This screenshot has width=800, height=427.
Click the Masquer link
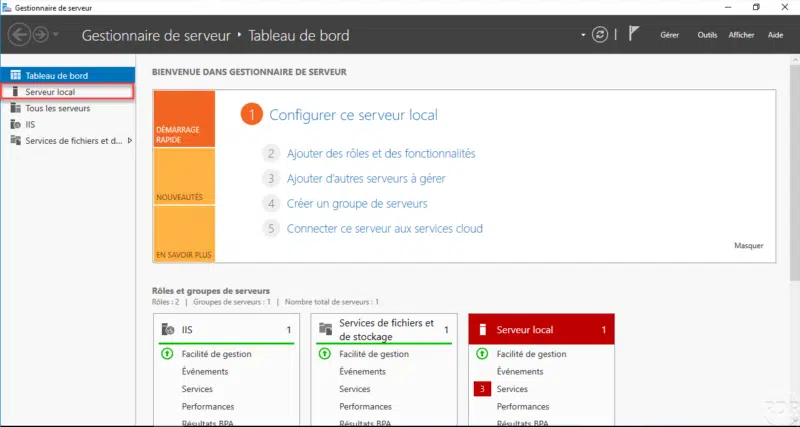point(748,245)
